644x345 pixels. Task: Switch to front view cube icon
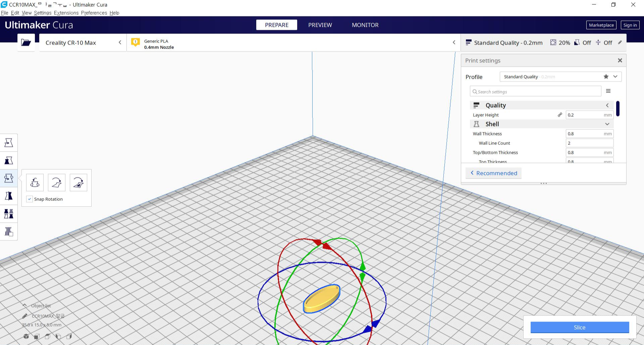pyautogui.click(x=37, y=336)
